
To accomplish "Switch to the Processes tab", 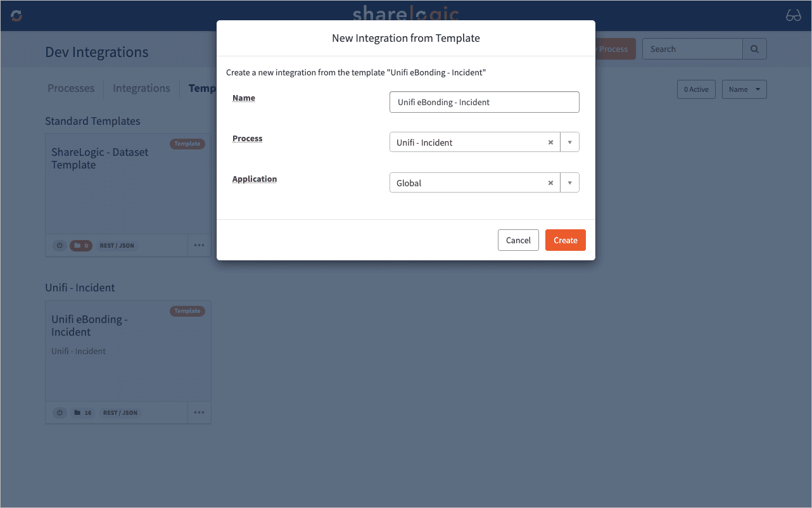I will pyautogui.click(x=71, y=88).
